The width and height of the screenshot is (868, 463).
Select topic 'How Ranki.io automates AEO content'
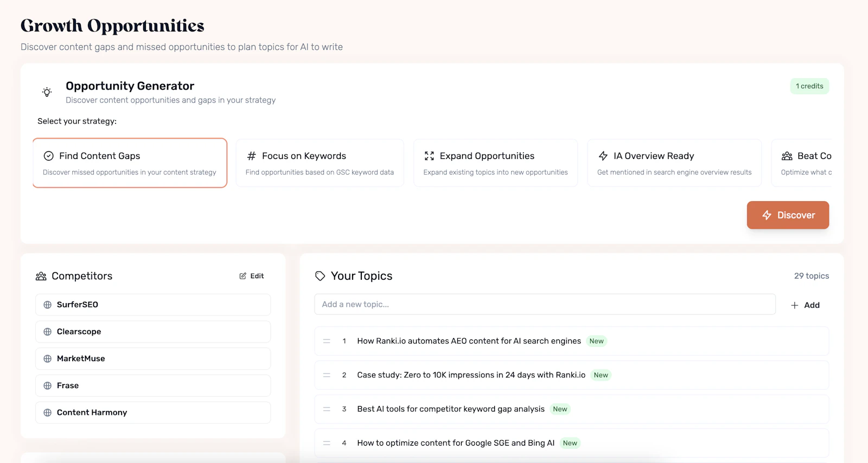tap(572, 341)
